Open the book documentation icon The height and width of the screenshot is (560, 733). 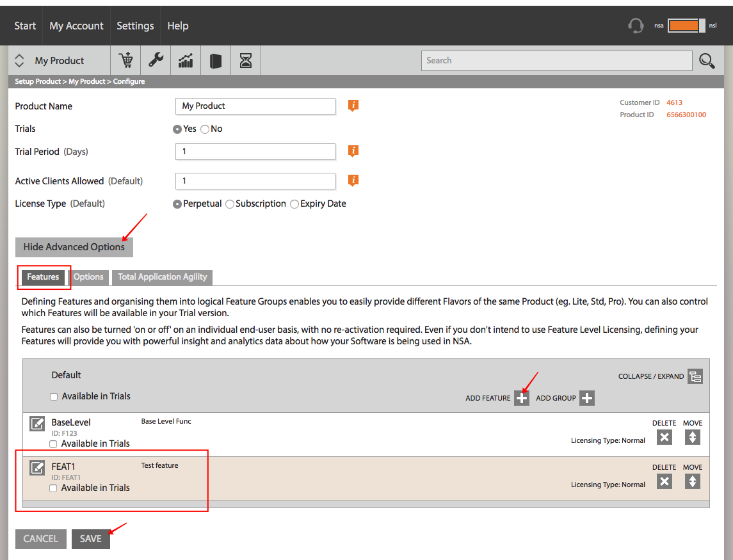click(x=216, y=60)
